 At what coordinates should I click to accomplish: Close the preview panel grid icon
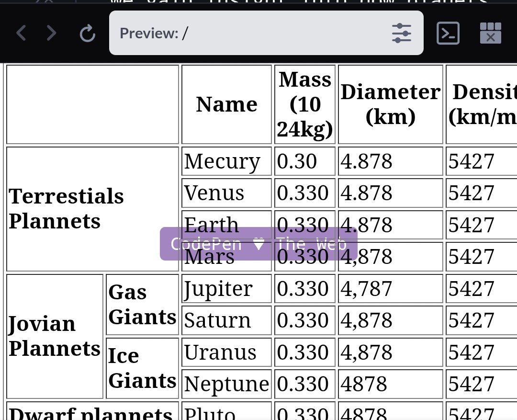tap(490, 33)
